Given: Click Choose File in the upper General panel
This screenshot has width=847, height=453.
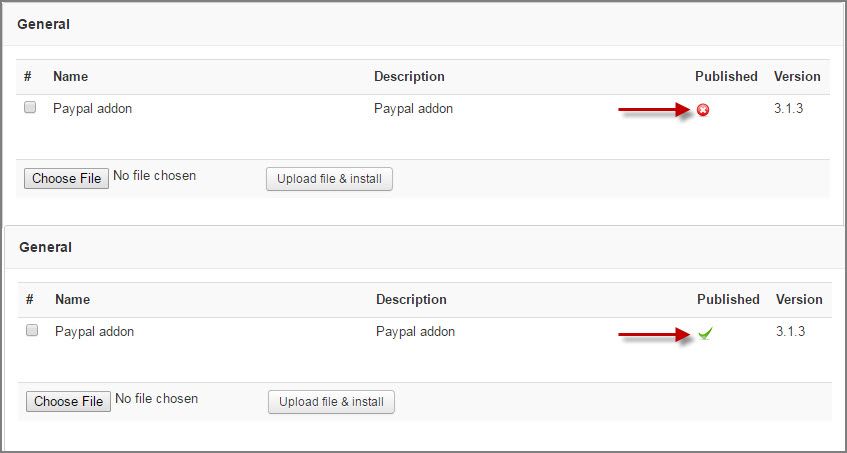Looking at the screenshot, I should pyautogui.click(x=66, y=178).
